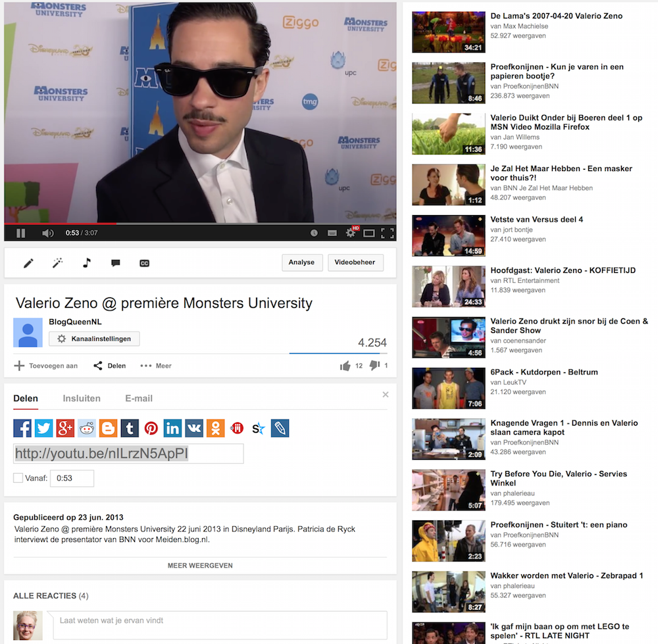Image resolution: width=658 pixels, height=644 pixels.
Task: Toggle theater mode player size
Action: (x=369, y=233)
